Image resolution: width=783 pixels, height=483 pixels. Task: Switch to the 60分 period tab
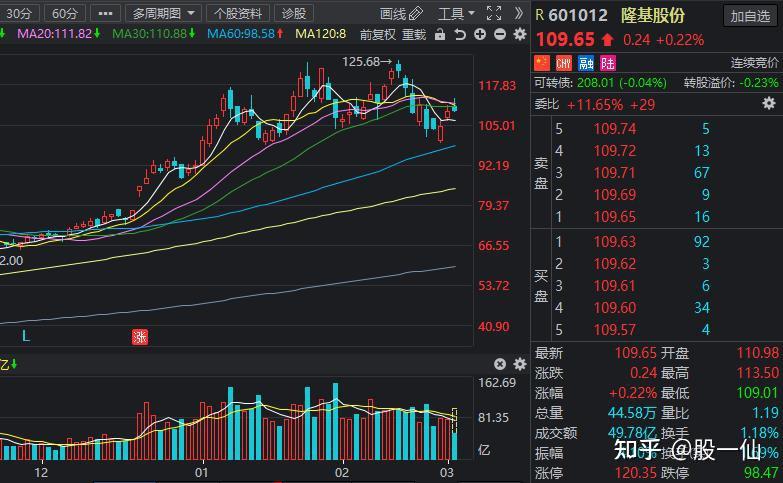click(64, 13)
